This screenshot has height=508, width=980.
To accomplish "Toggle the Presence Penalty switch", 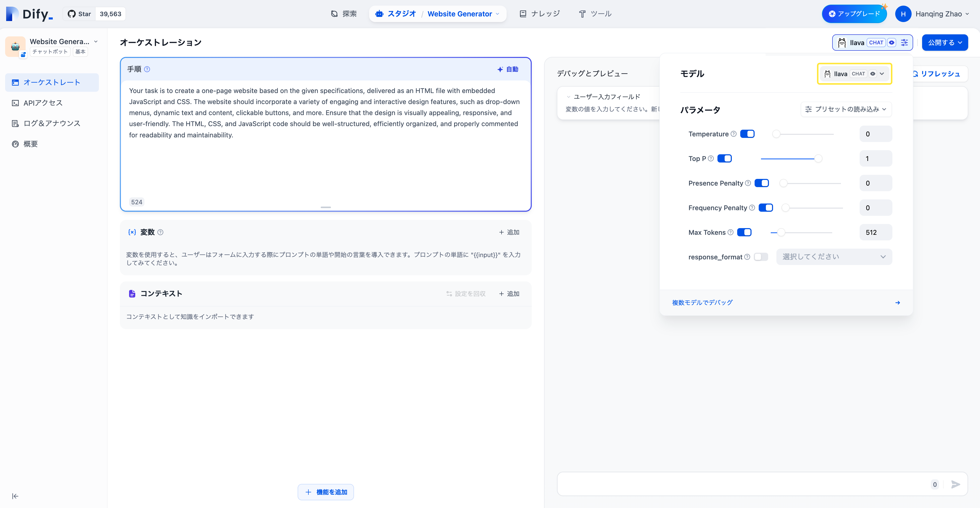I will point(762,183).
